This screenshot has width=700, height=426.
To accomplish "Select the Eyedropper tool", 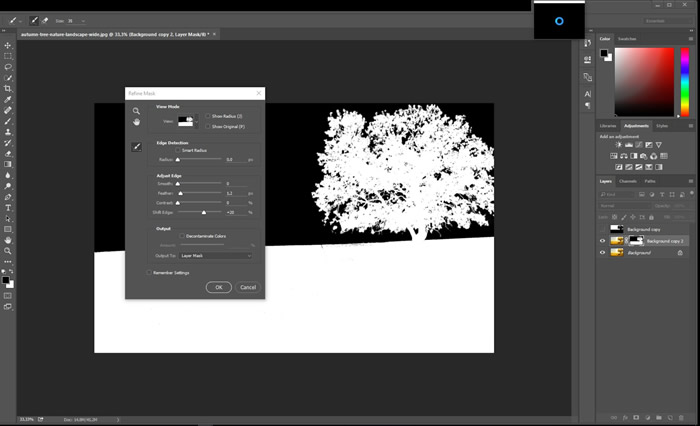I will [x=8, y=99].
